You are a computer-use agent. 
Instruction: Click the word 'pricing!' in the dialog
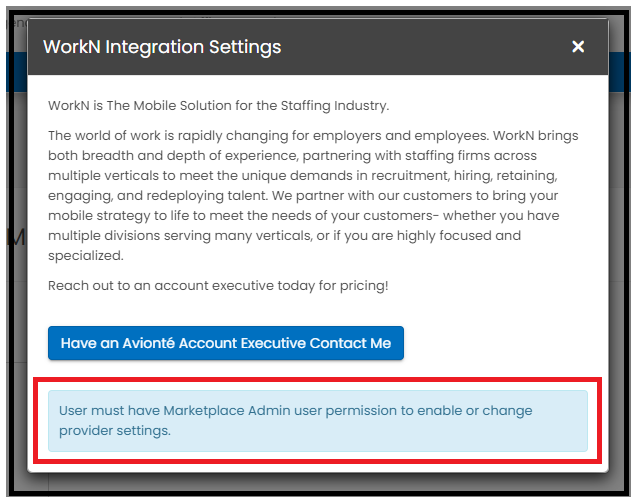click(364, 286)
